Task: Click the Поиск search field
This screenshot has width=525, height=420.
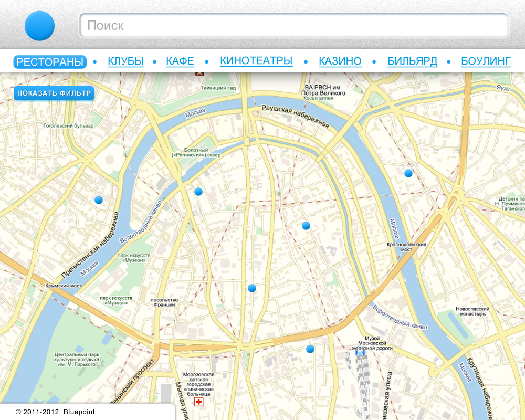Action: pos(294,25)
